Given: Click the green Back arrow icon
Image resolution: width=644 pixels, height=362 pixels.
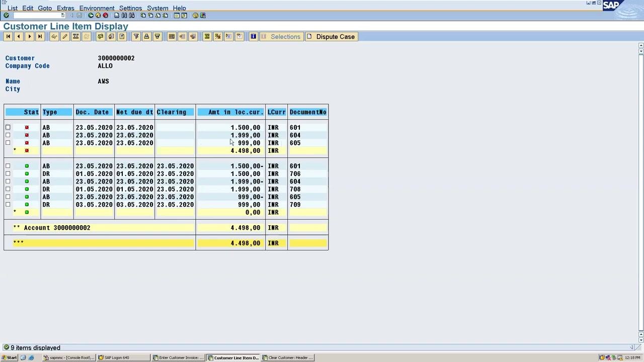Looking at the screenshot, I should point(91,16).
